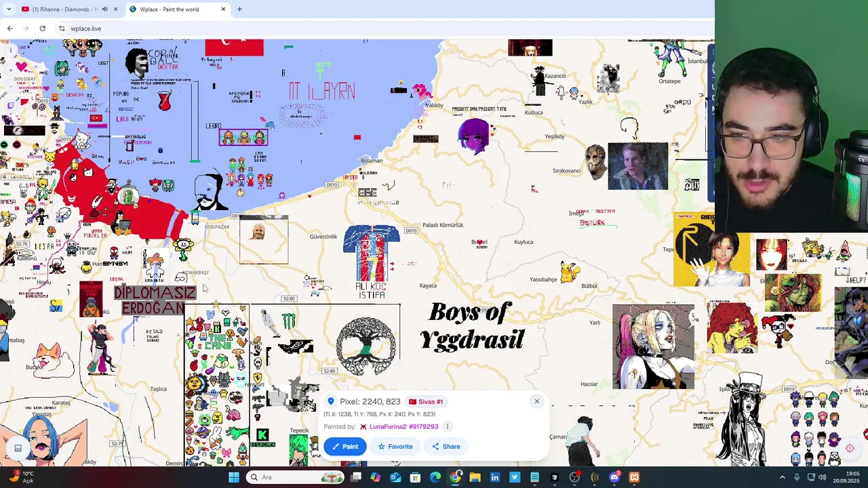Image resolution: width=868 pixels, height=488 pixels.
Task: Click the Yassıbahçe place label
Action: (x=543, y=280)
